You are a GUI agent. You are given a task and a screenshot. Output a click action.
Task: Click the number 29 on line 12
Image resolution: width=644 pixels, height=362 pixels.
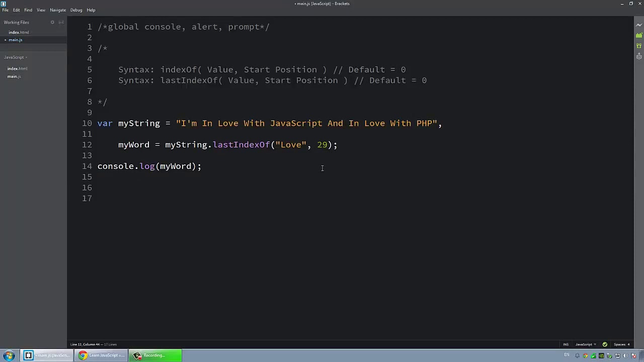click(x=322, y=145)
